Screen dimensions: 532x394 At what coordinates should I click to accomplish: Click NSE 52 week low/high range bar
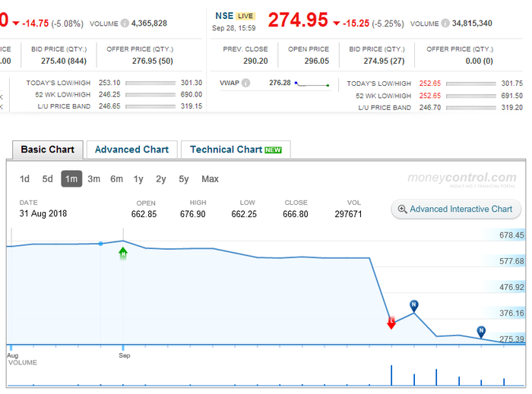[x=471, y=96]
